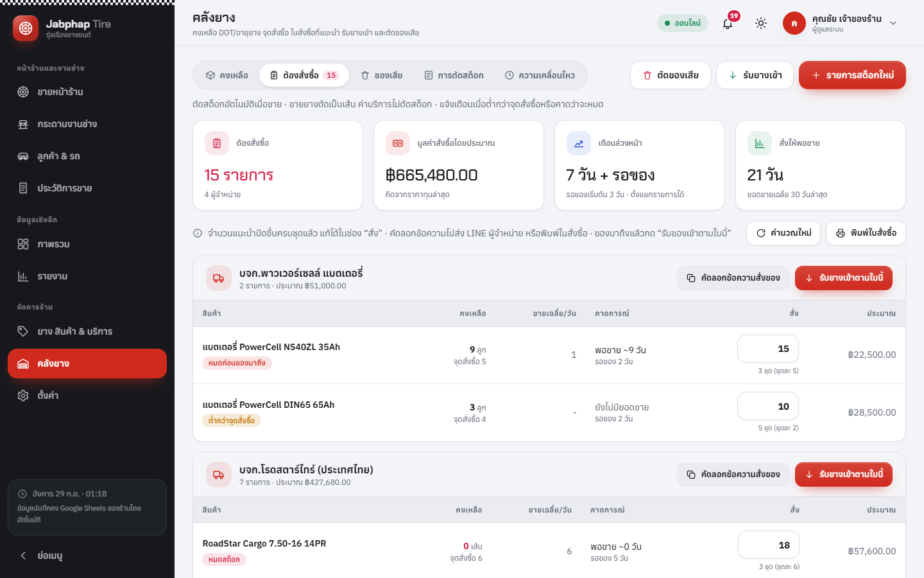The height and width of the screenshot is (578, 924).
Task: Create รายการสต็อกใหม่
Action: click(x=852, y=75)
